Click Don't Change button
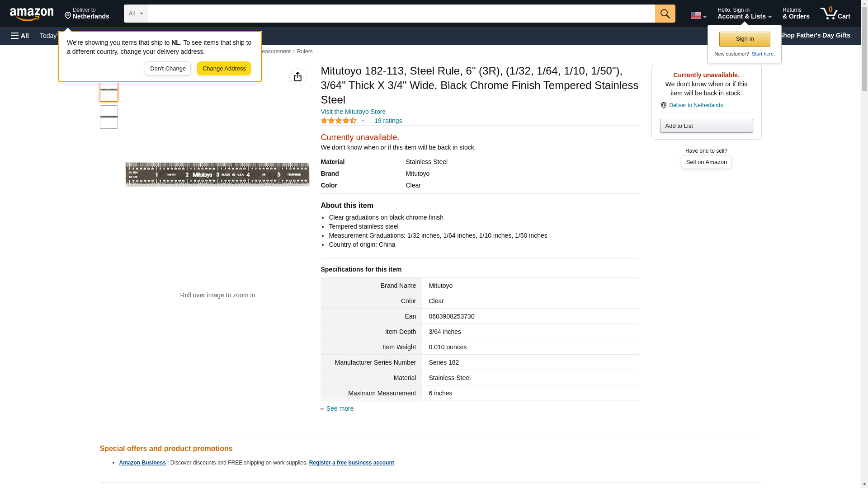The height and width of the screenshot is (488, 868). pyautogui.click(x=167, y=69)
